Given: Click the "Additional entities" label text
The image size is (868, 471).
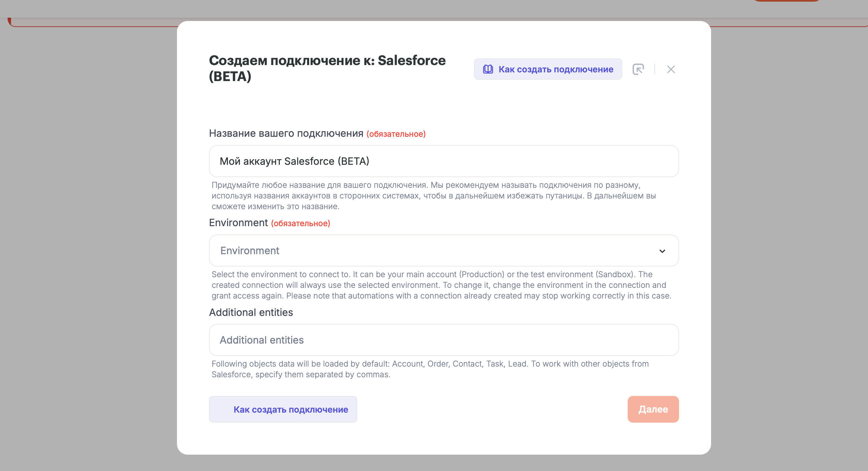Looking at the screenshot, I should pyautogui.click(x=251, y=313).
